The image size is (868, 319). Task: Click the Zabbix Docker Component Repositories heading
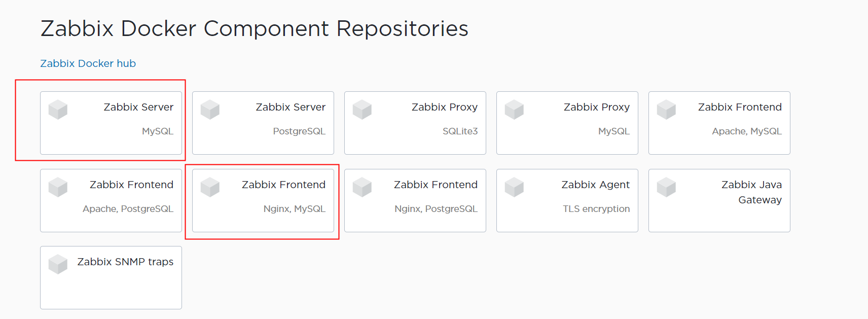pos(254,28)
